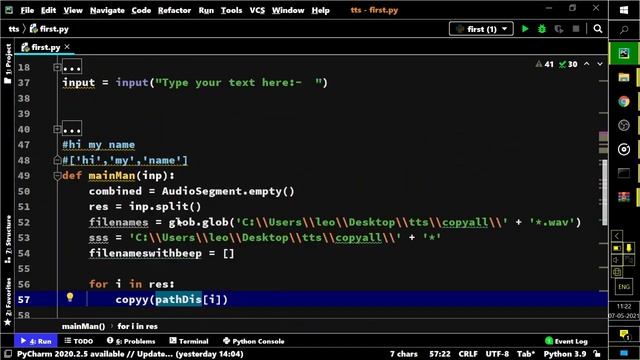Viewport: 640px width, 360px height.
Task: Open the TODO tool window tab
Action: tap(79, 341)
